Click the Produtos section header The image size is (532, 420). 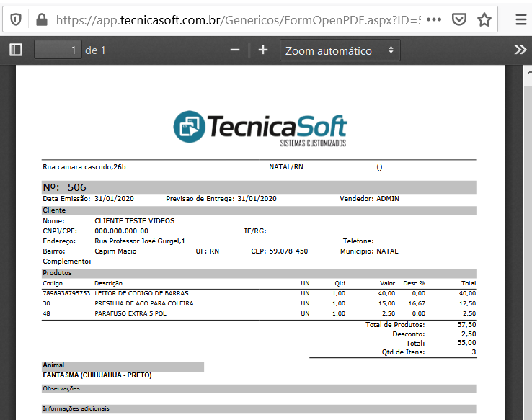[260, 273]
